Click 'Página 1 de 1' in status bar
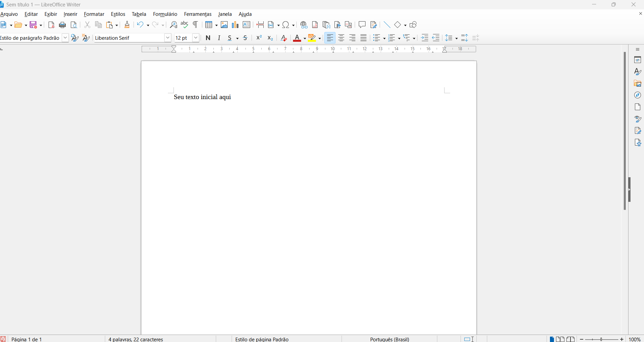This screenshot has width=644, height=342. [27, 339]
